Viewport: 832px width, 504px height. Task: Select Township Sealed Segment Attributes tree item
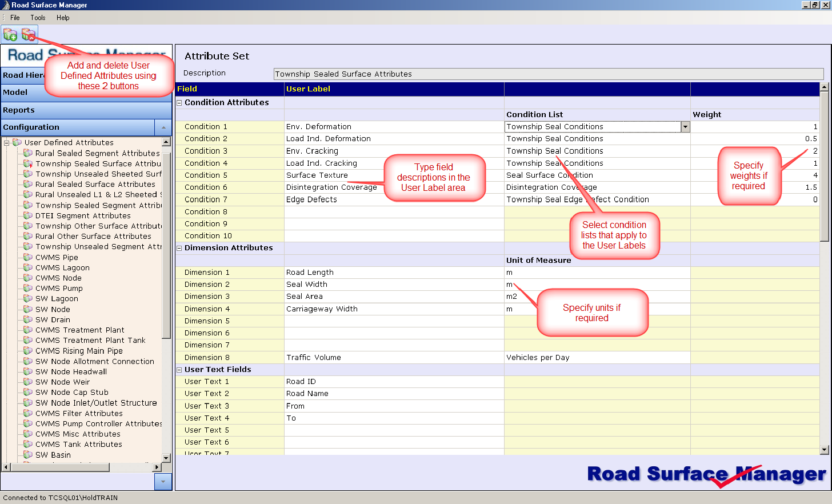point(98,205)
